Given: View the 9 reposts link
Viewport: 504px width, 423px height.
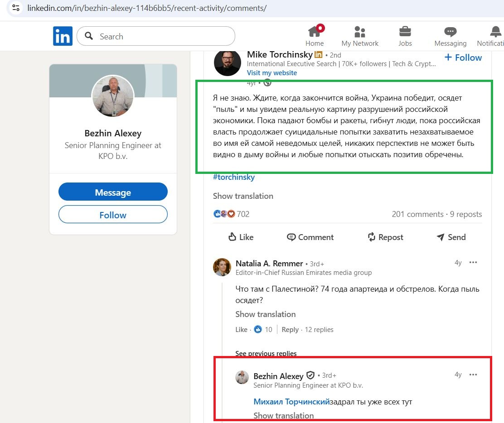Looking at the screenshot, I should click(x=466, y=214).
